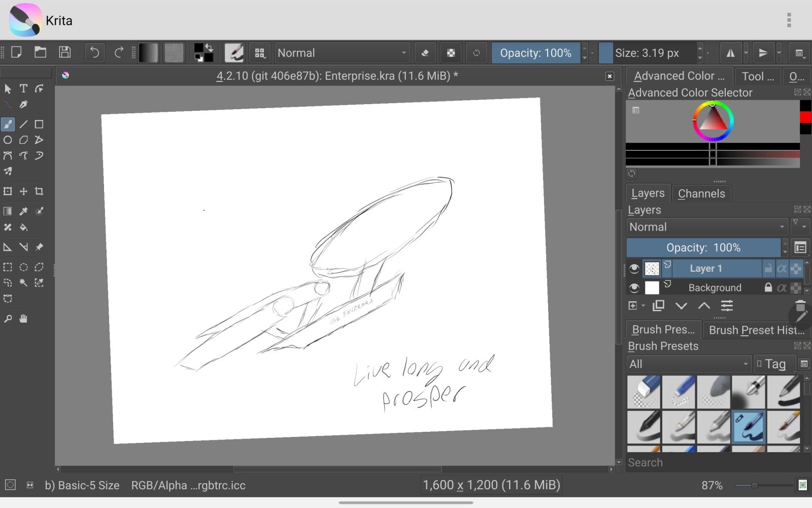The height and width of the screenshot is (508, 812).
Task: Select the Move tool
Action: coord(23,192)
